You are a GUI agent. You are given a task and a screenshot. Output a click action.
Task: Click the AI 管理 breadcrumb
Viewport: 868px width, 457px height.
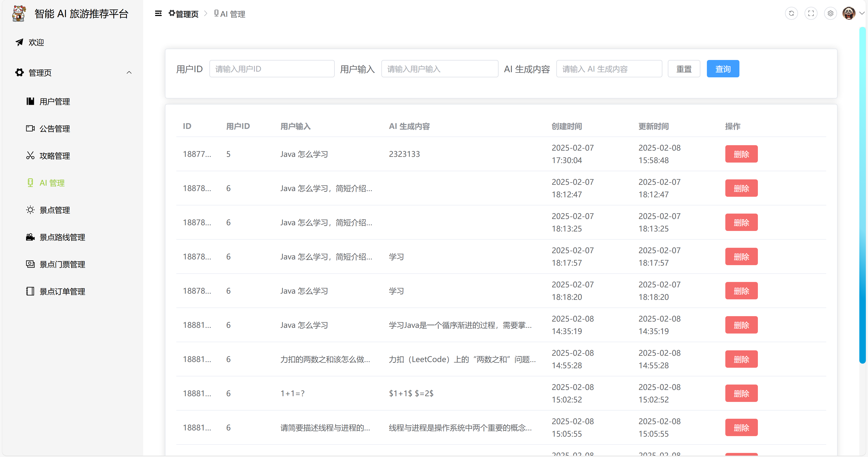(x=229, y=14)
